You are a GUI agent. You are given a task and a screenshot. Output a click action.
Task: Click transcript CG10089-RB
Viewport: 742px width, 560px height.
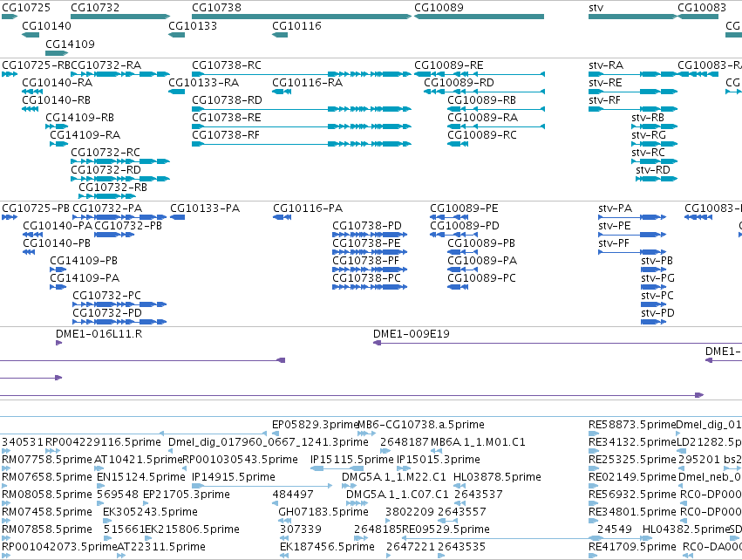pyautogui.click(x=496, y=109)
